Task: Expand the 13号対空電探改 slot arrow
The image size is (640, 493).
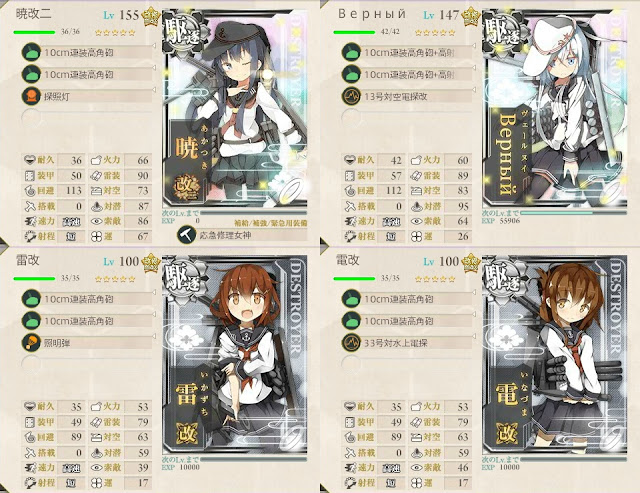Action: (474, 90)
